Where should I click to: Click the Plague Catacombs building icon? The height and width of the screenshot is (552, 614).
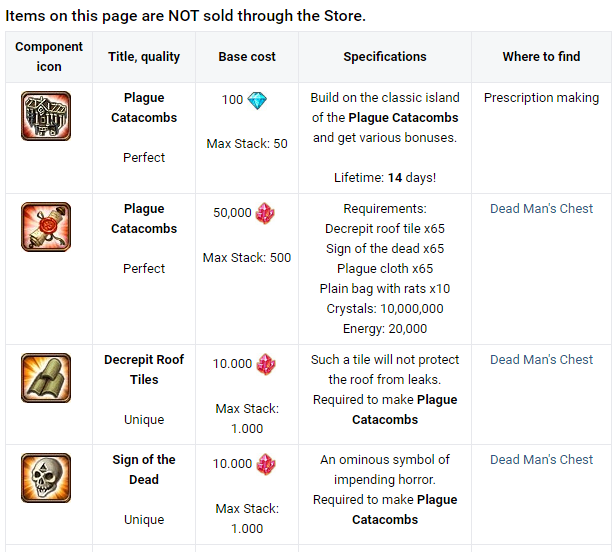click(46, 116)
